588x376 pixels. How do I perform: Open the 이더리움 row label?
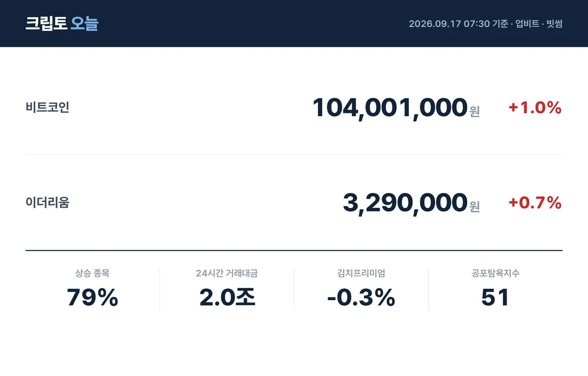(x=47, y=203)
